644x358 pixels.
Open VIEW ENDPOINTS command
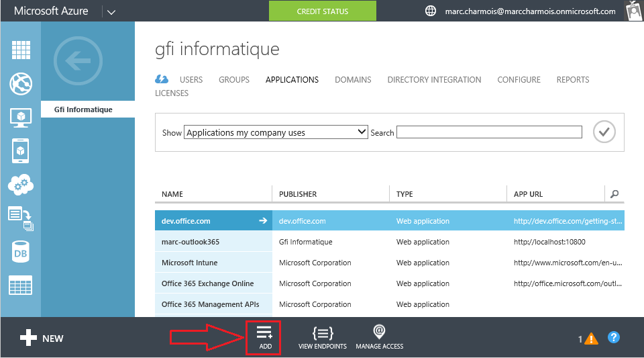[x=323, y=338]
